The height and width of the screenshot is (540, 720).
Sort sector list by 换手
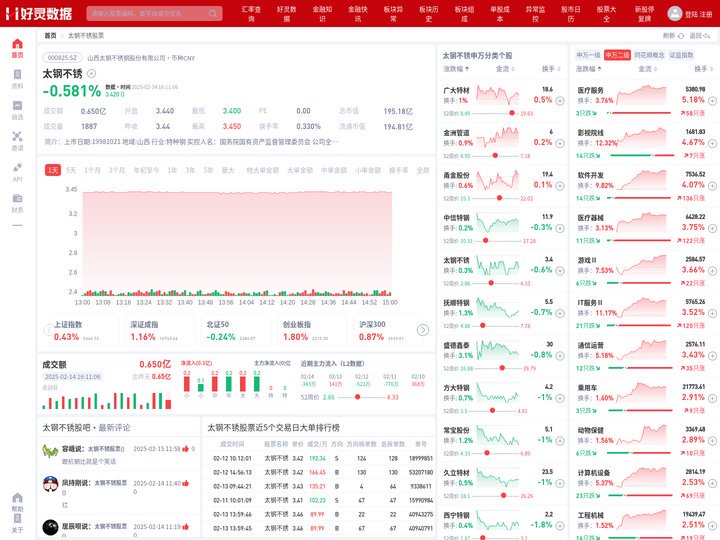703,69
